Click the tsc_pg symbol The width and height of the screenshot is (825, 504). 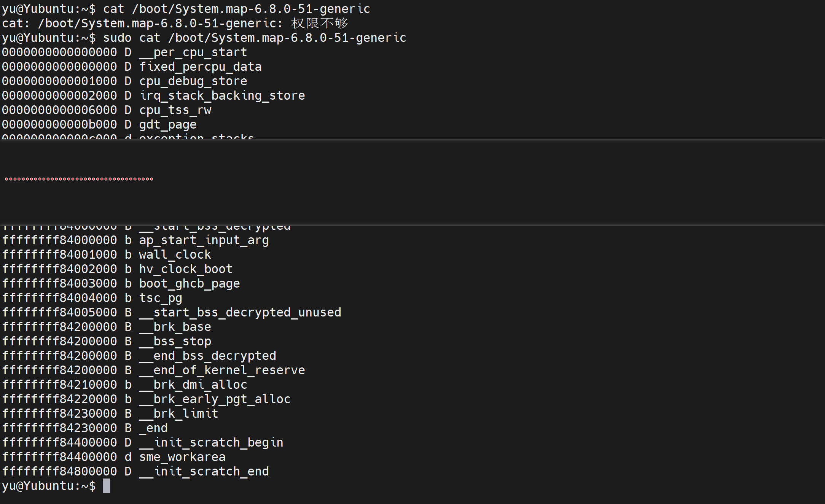161,298
